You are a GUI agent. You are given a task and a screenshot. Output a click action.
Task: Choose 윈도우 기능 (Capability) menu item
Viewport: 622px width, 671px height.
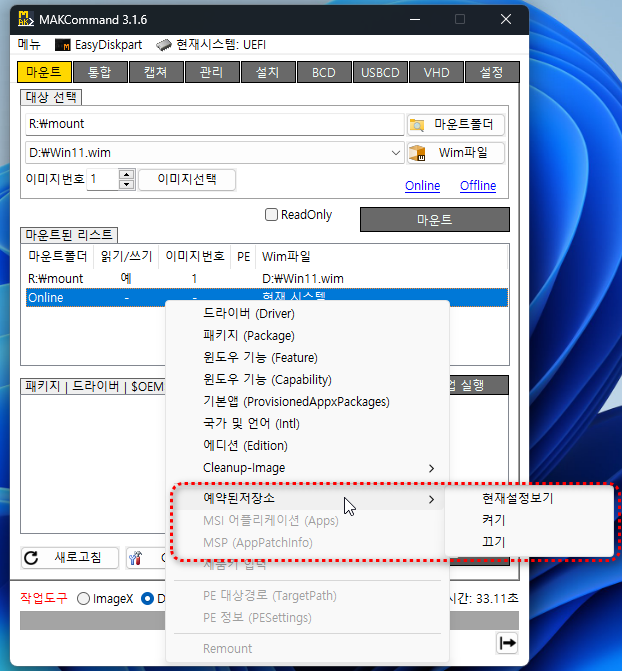(307, 380)
